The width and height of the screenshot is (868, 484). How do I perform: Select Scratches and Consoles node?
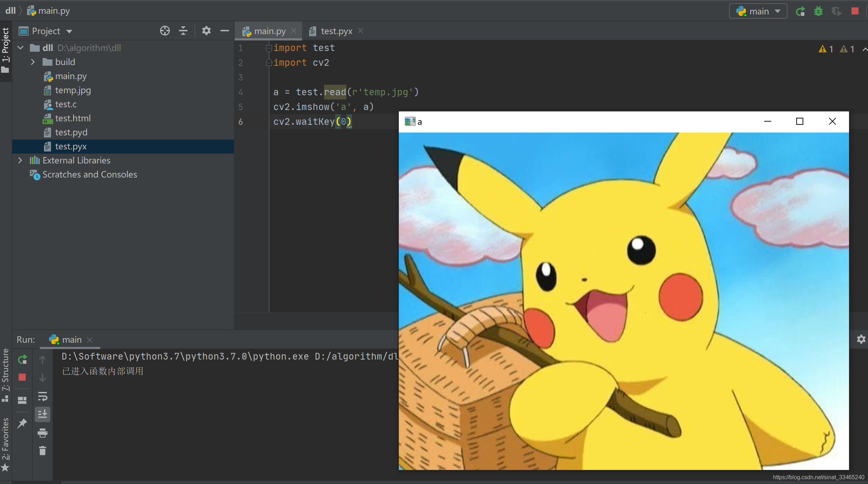tap(89, 174)
